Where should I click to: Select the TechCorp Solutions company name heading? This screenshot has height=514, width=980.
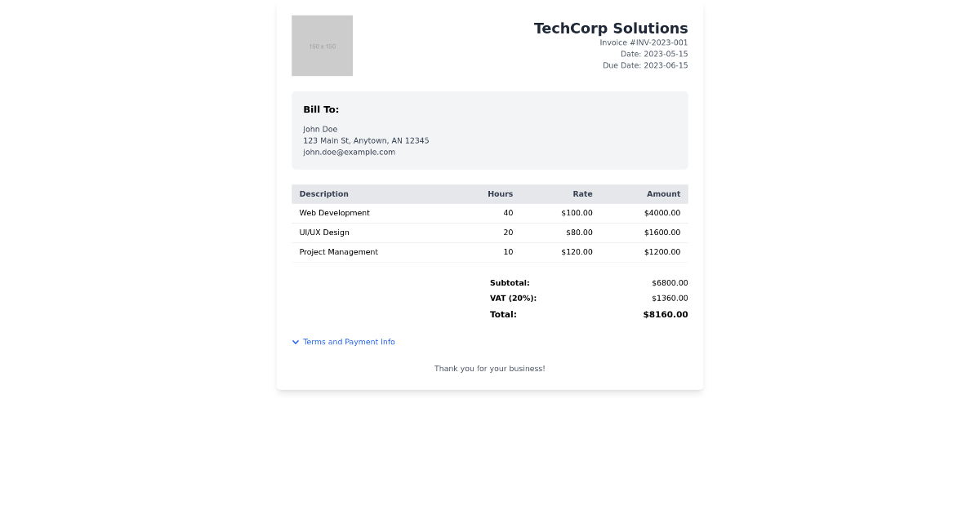click(611, 28)
